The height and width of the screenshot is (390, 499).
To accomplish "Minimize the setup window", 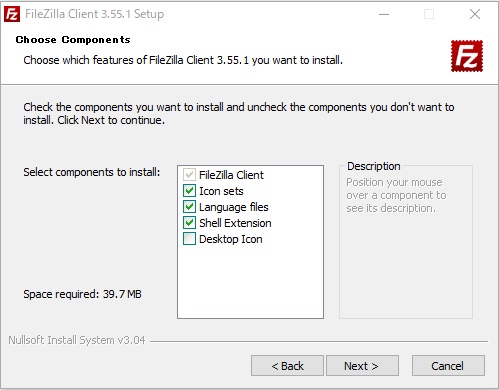I will coord(384,14).
